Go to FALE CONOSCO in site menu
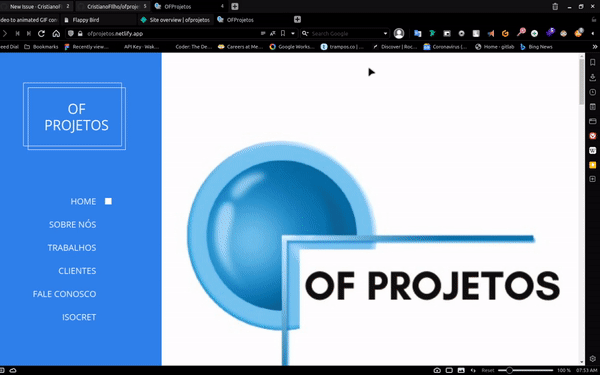Image resolution: width=600 pixels, height=375 pixels. point(64,294)
